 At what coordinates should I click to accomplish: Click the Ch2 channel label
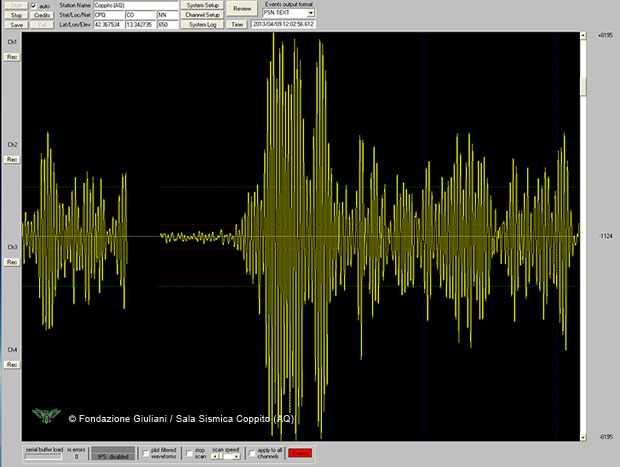coord(12,145)
